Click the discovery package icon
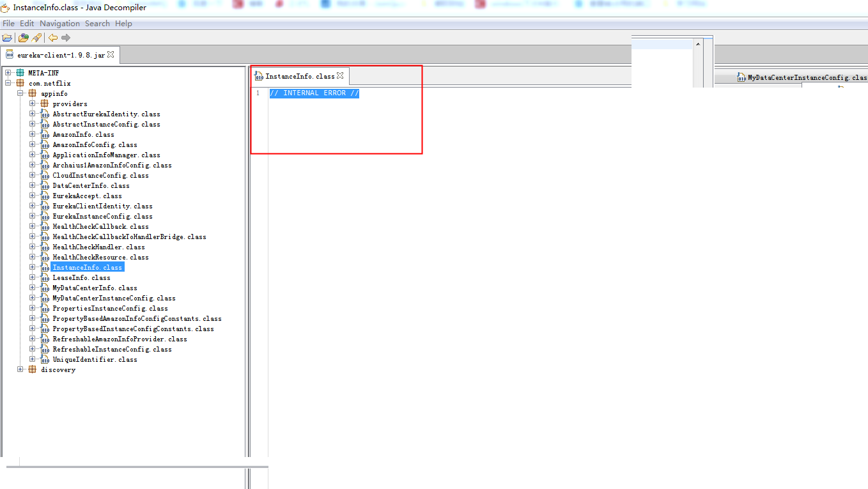This screenshot has width=868, height=489. 33,369
